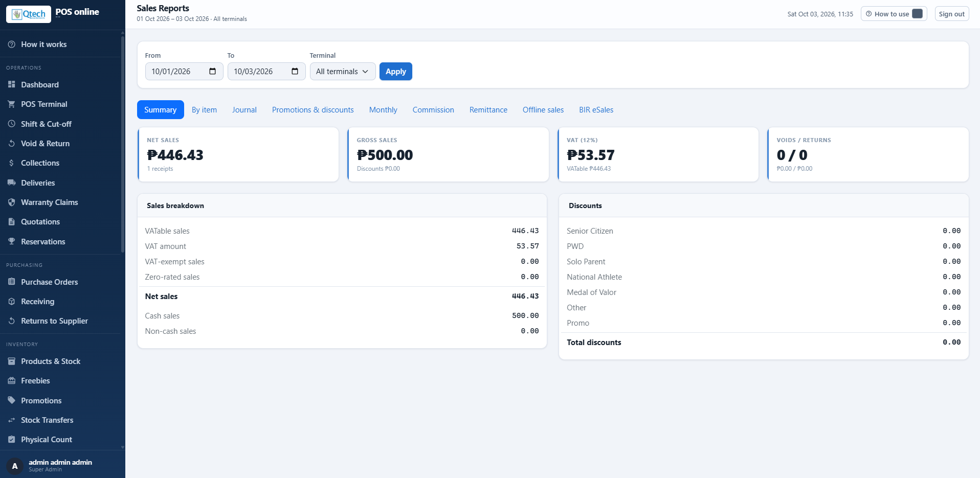
Task: Click the admin user avatar
Action: click(x=15, y=466)
